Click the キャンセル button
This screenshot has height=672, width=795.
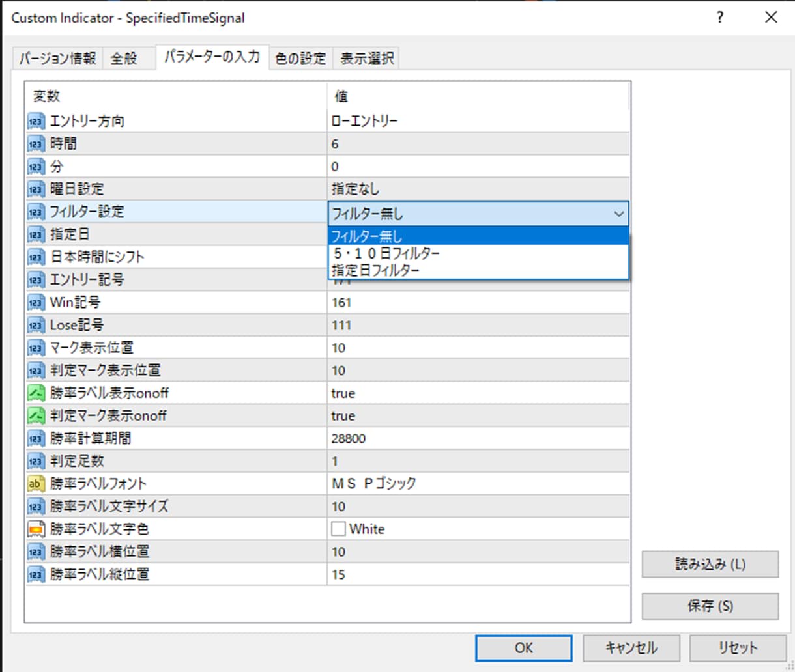click(631, 648)
